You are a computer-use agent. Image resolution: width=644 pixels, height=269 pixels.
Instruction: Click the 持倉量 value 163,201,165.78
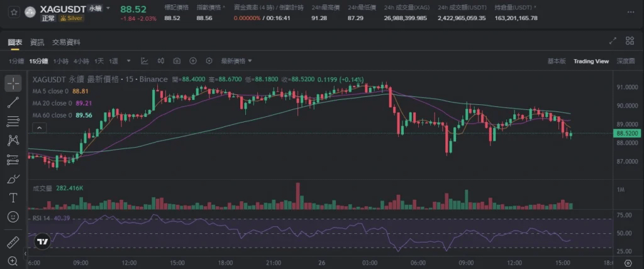[516, 18]
